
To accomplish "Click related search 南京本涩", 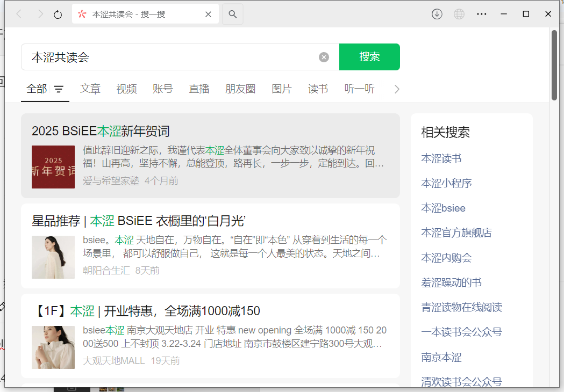I will pos(441,357).
